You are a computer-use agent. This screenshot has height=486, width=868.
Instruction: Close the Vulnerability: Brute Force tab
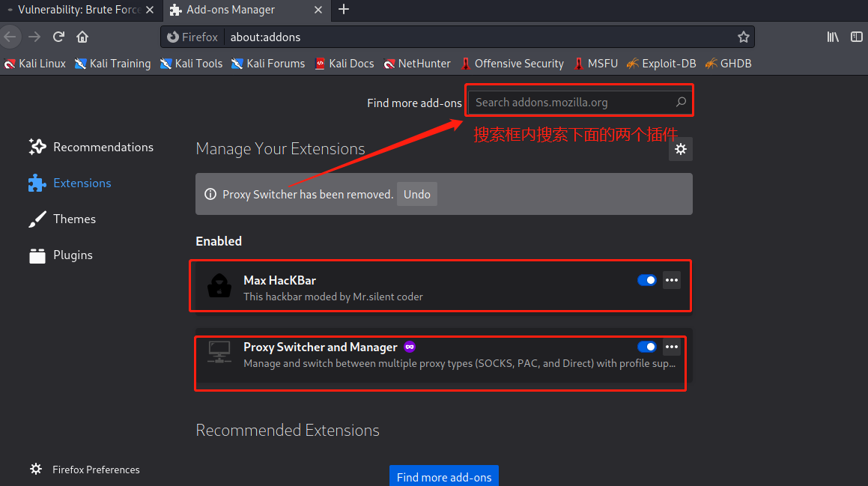click(x=150, y=10)
